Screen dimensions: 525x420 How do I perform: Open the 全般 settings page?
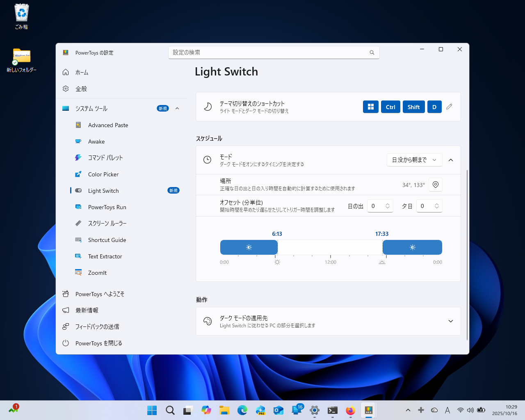(81, 88)
